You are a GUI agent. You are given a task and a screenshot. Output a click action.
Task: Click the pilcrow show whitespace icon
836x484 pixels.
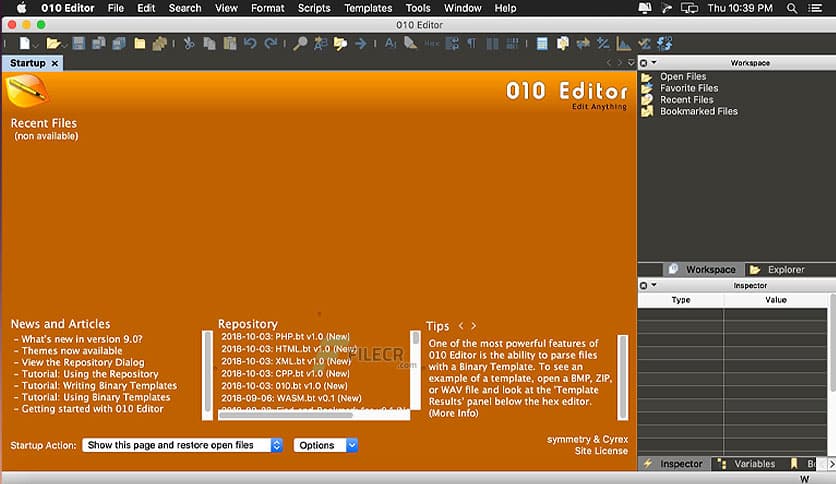tap(472, 44)
